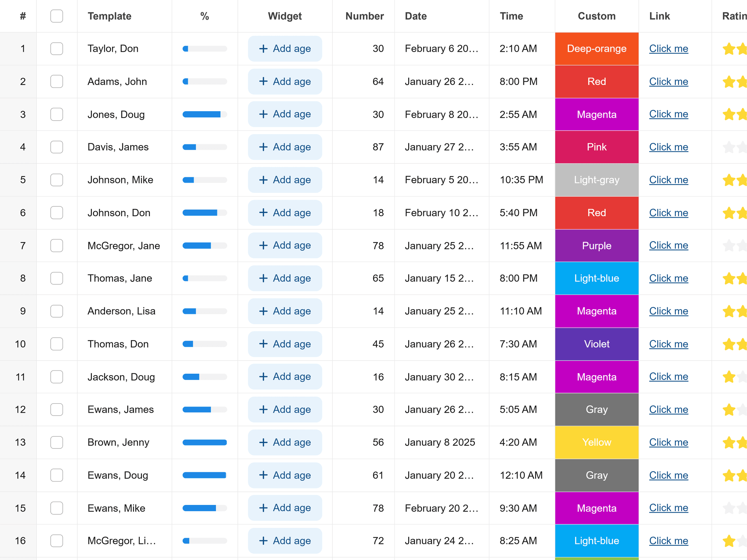Click the plus icon in Brown, Jenny's row

pyautogui.click(x=263, y=442)
